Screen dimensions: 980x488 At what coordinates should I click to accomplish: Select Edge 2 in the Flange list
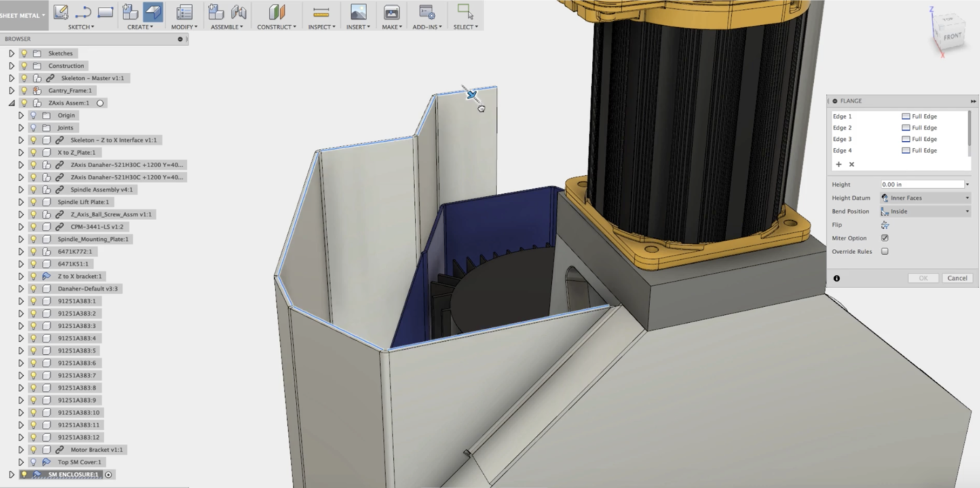[x=842, y=128]
